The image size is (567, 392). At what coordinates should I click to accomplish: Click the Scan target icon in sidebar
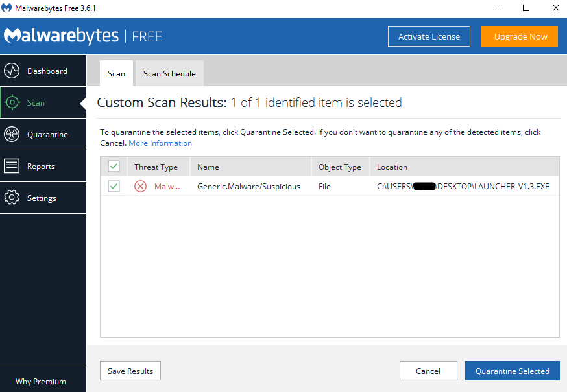point(12,102)
